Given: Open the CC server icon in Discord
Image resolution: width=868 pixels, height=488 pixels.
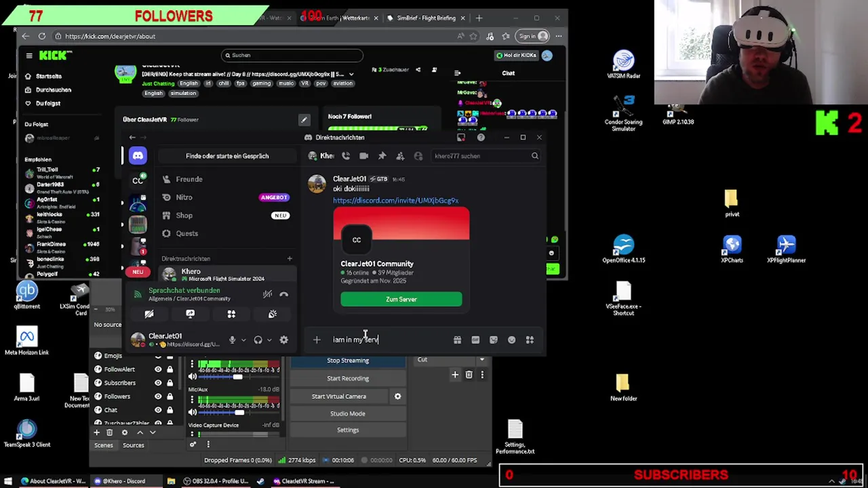Looking at the screenshot, I should (x=138, y=180).
